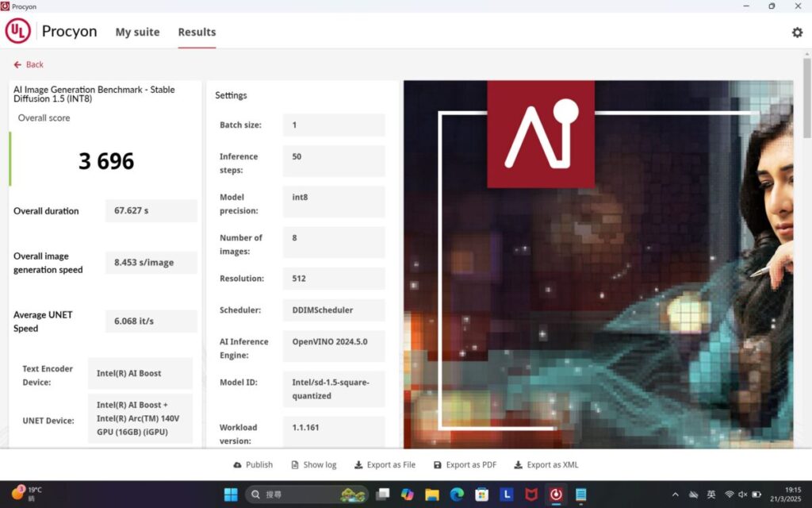The image size is (812, 508).
Task: Open the Wi-Fi network tray icon
Action: pos(730,495)
